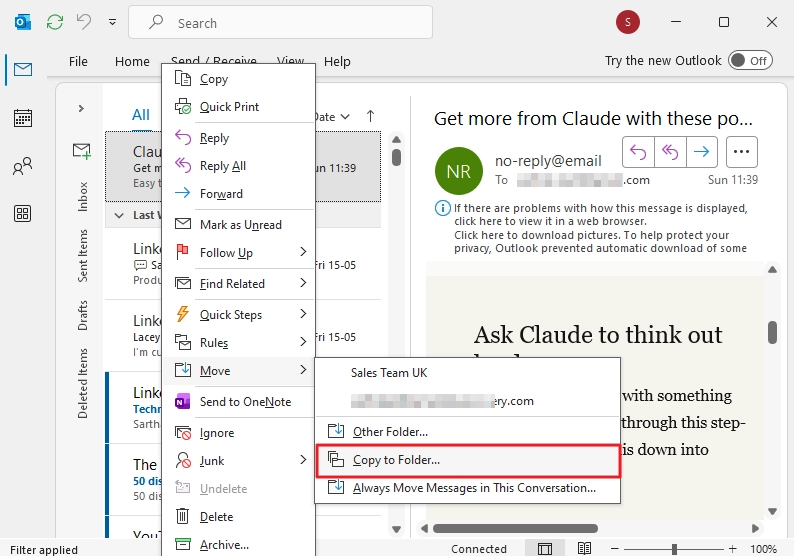This screenshot has height=556, width=794.
Task: Open the Drafts folder
Action: tap(82, 315)
